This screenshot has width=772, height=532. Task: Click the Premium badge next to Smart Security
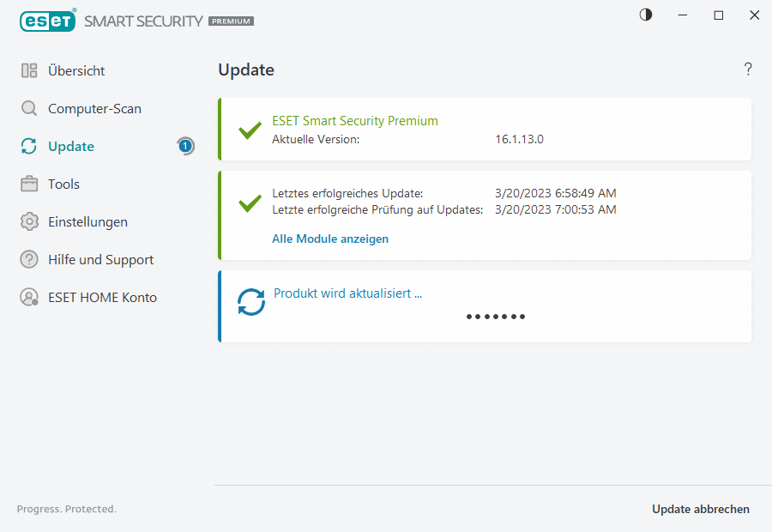(230, 21)
